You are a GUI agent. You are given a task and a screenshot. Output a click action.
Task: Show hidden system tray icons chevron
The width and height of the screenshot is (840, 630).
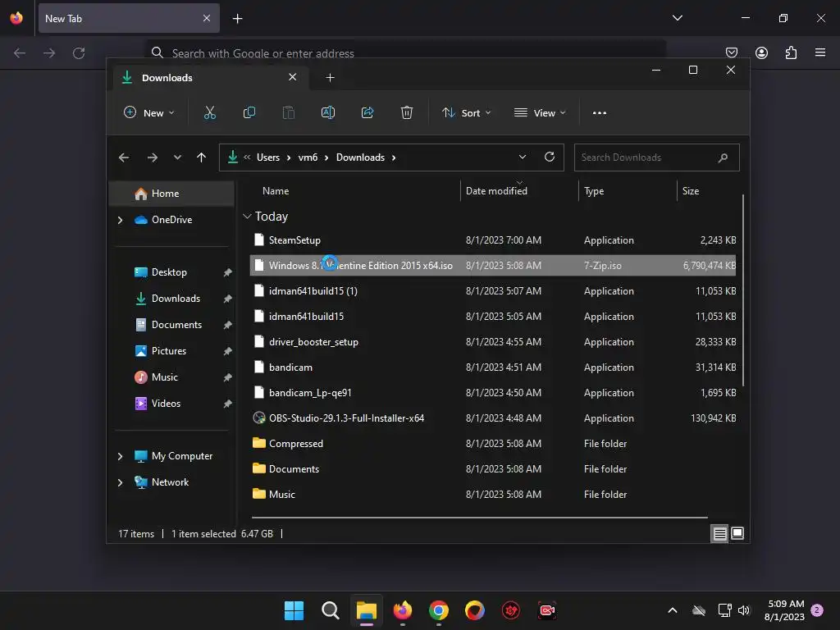(673, 610)
